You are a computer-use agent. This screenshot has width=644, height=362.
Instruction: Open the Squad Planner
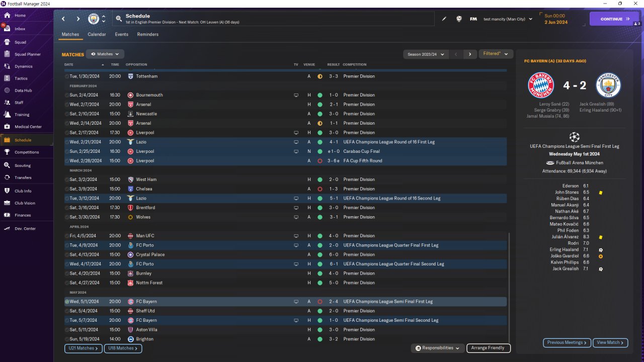pyautogui.click(x=27, y=54)
